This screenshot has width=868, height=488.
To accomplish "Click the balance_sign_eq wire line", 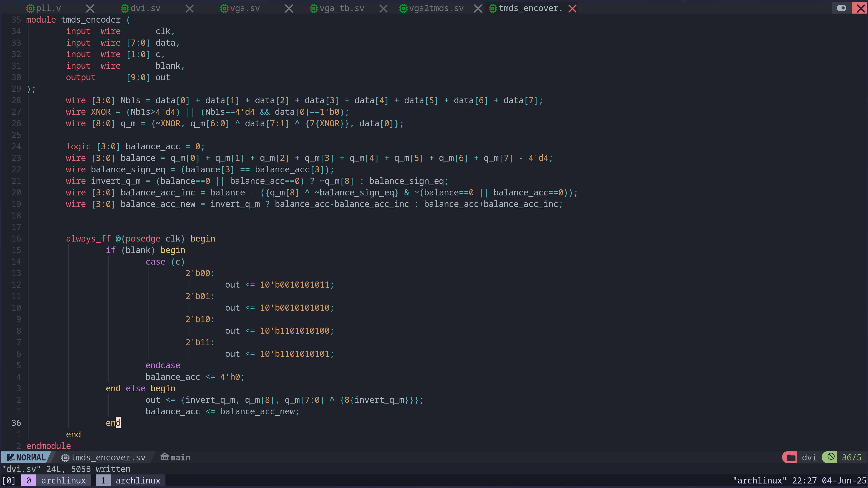I will click(x=200, y=169).
